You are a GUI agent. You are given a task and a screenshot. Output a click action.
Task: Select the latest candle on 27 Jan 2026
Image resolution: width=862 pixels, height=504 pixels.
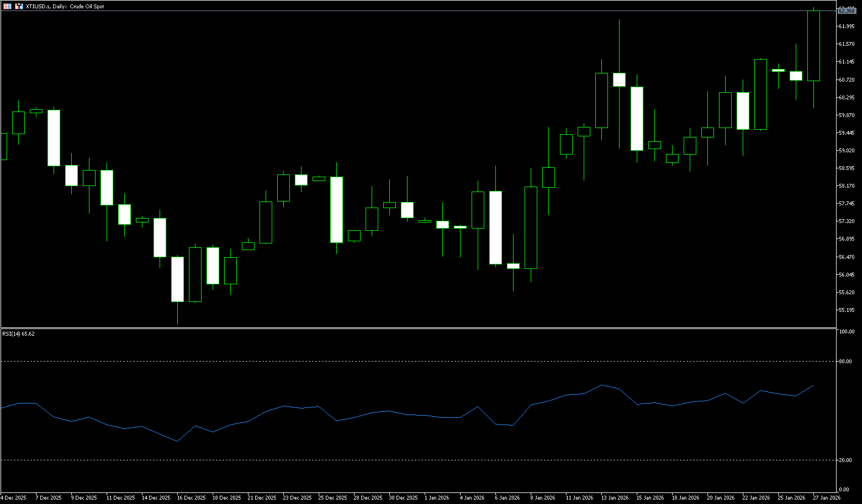click(x=813, y=46)
